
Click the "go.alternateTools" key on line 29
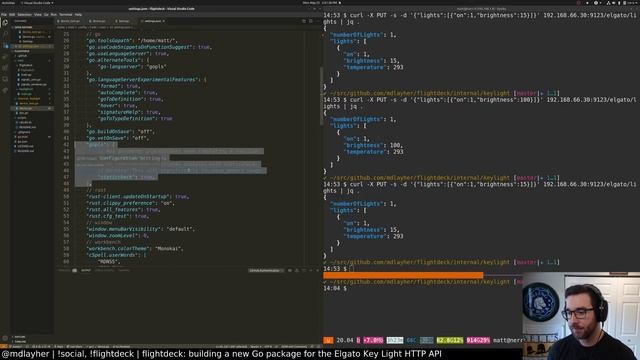point(113,60)
